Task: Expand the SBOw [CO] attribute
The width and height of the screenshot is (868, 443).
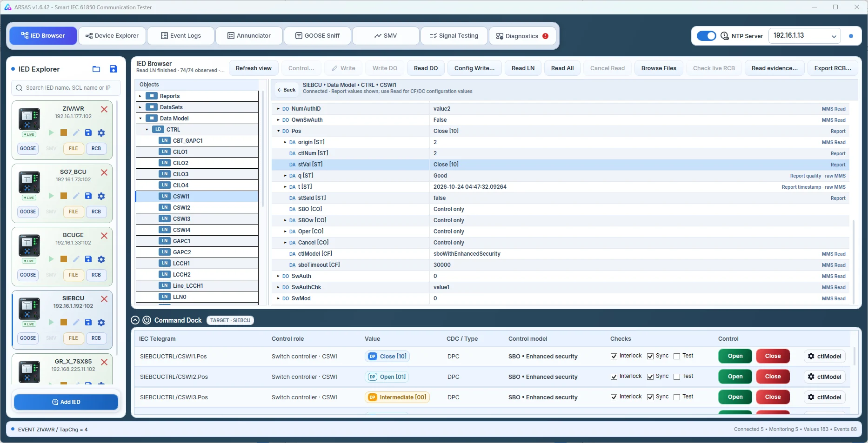Action: (285, 220)
